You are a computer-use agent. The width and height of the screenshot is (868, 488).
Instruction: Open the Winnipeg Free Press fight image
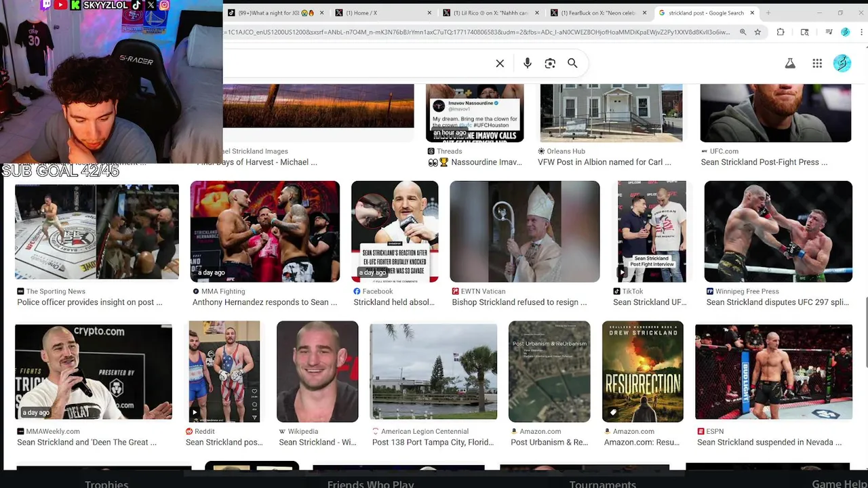pyautogui.click(x=778, y=231)
